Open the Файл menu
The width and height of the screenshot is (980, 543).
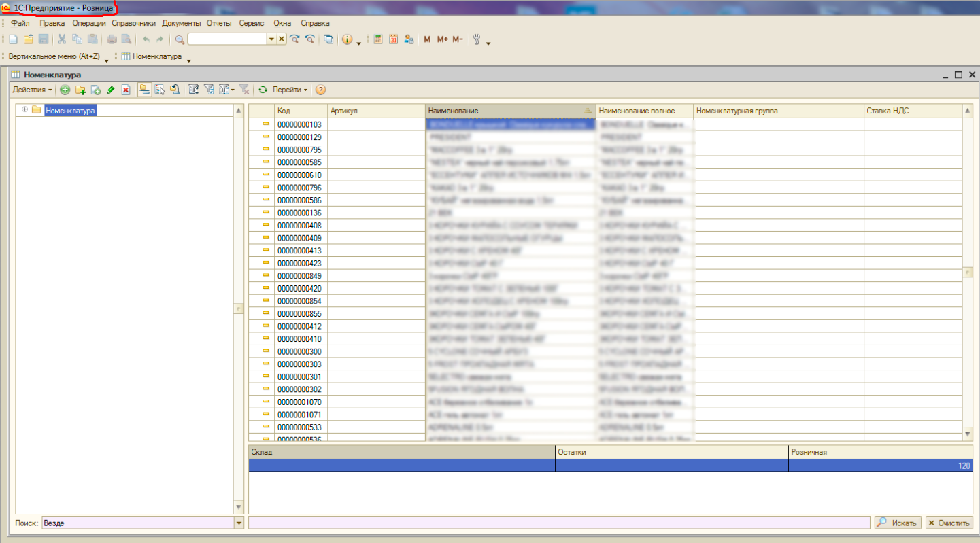[x=21, y=23]
